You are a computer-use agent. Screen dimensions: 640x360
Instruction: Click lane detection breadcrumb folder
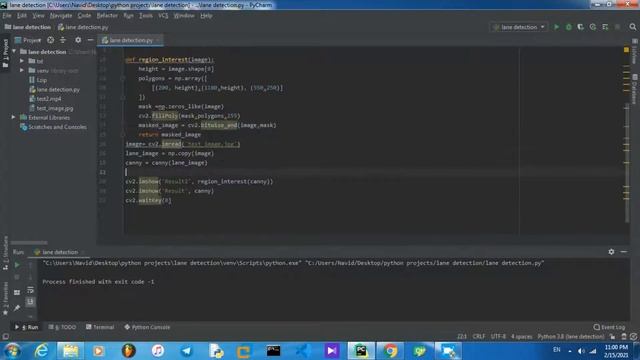[x=28, y=27]
